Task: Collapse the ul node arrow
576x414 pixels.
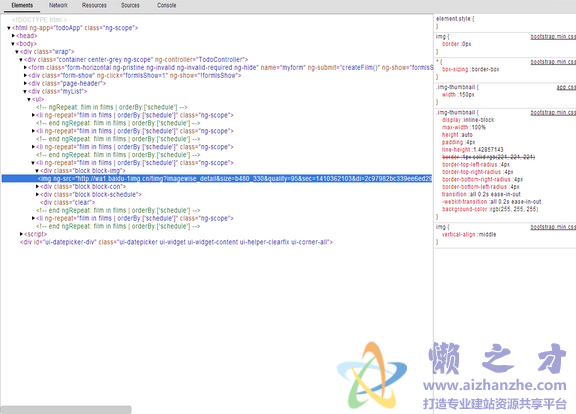Action: coord(29,99)
